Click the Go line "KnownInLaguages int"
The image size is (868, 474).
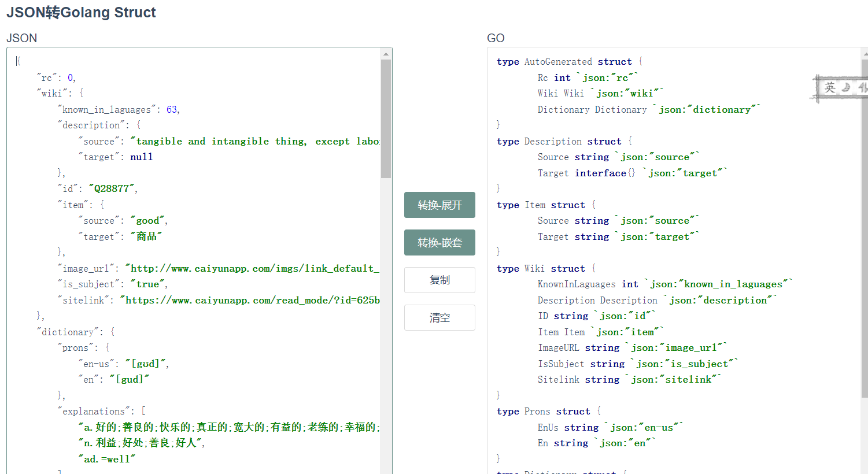pos(664,284)
